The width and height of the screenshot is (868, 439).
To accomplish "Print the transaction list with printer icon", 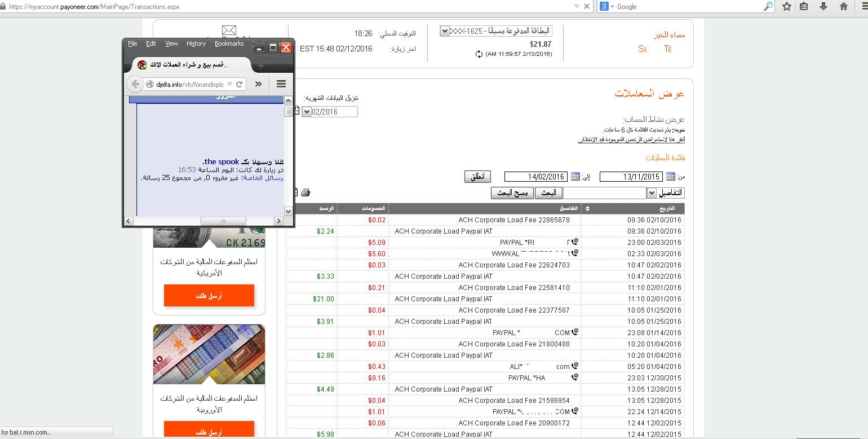I will [x=305, y=193].
